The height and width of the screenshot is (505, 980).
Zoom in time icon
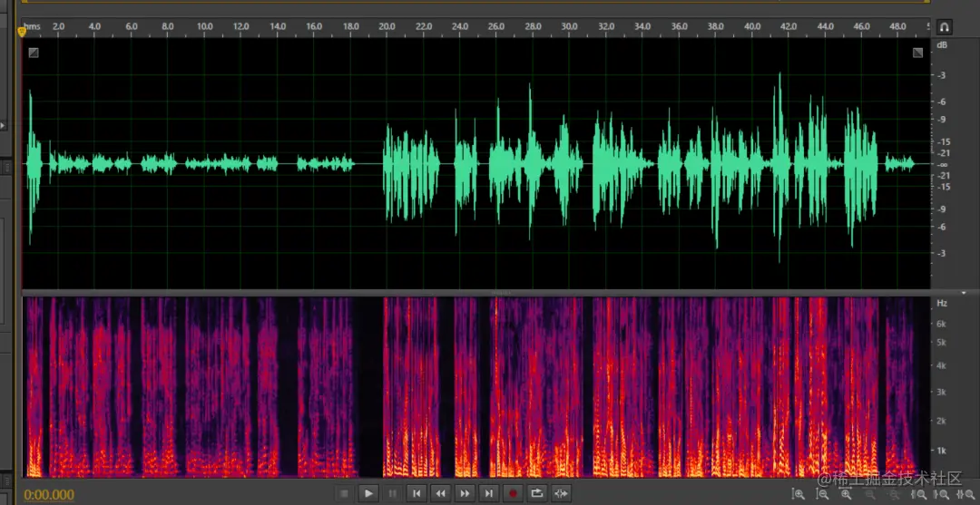coord(846,494)
